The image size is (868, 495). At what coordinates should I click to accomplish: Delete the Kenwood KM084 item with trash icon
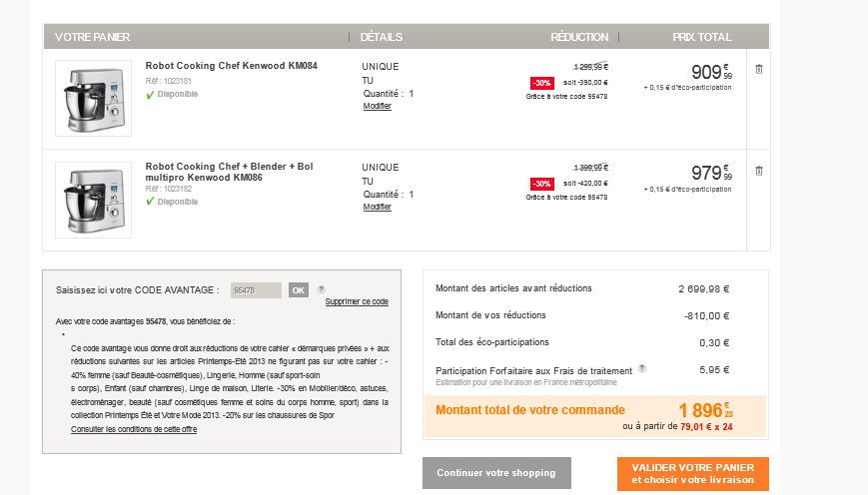758,69
